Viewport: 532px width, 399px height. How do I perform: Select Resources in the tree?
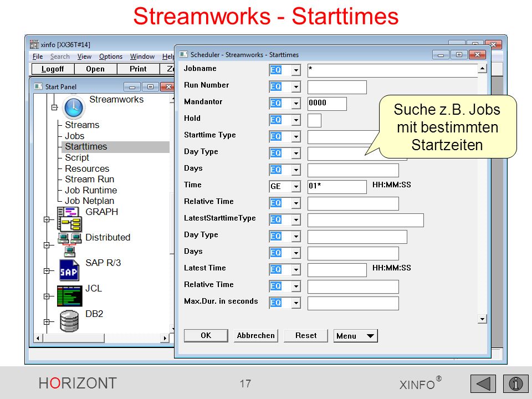pos(87,168)
